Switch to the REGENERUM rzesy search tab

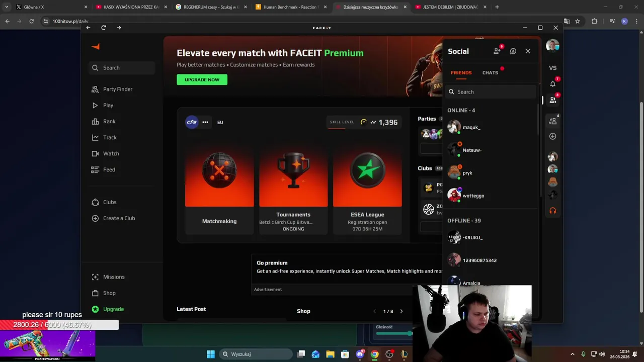click(x=210, y=7)
